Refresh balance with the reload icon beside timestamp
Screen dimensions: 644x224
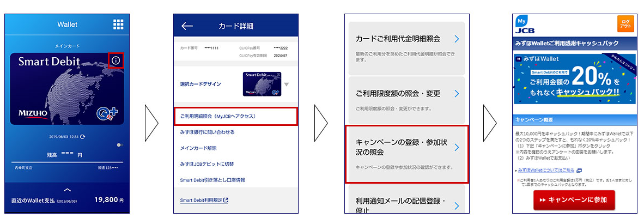(83, 136)
